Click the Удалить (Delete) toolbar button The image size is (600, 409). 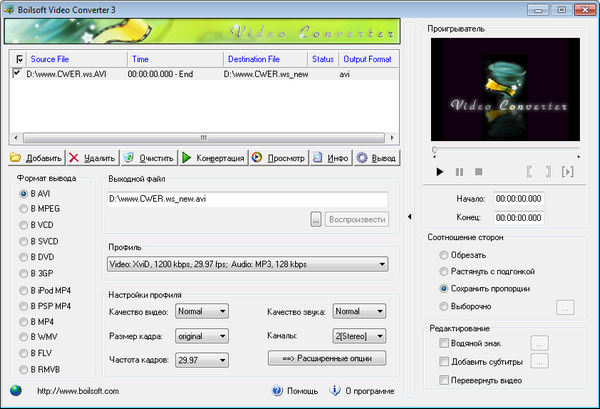93,158
